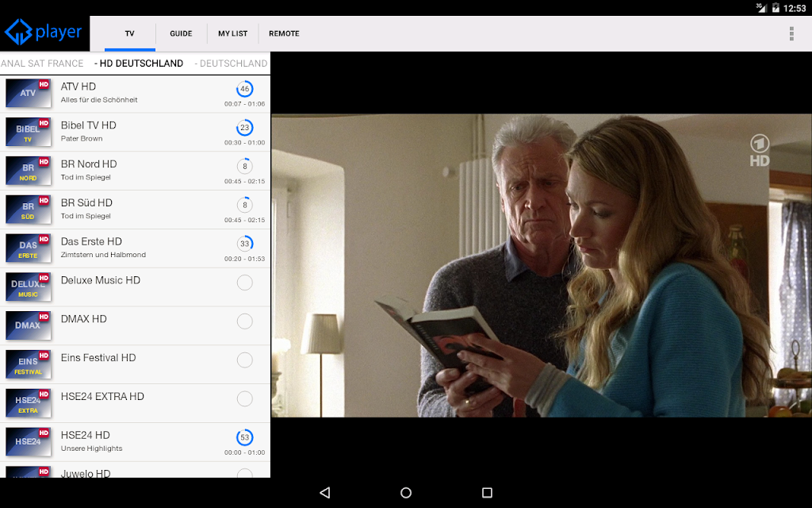812x508 pixels.
Task: Select the DMAX HD channel name
Action: point(84,319)
